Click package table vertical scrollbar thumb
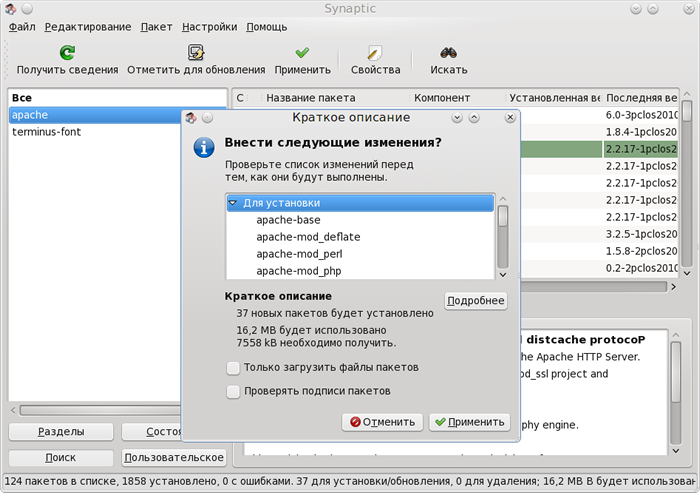The image size is (700, 493). (x=688, y=110)
